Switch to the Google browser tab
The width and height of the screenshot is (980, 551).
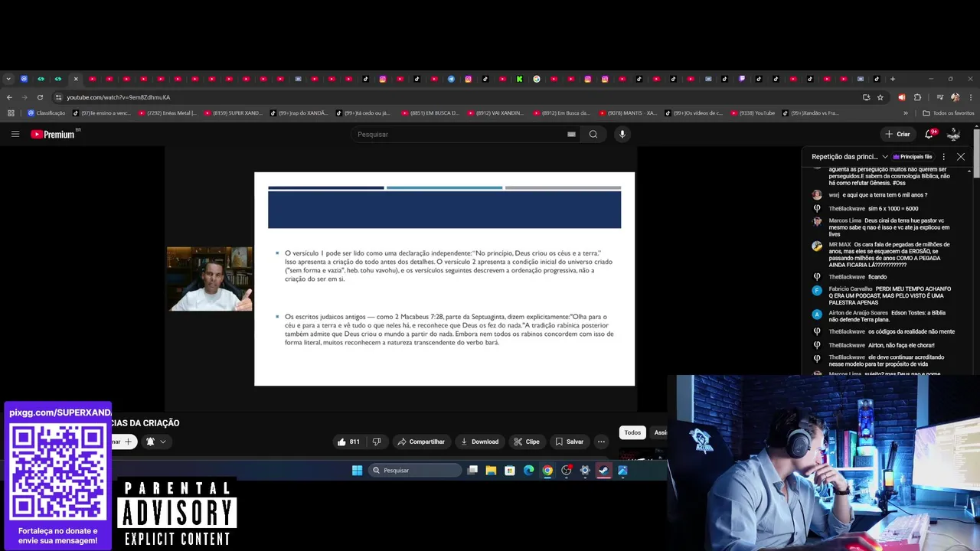tap(537, 79)
